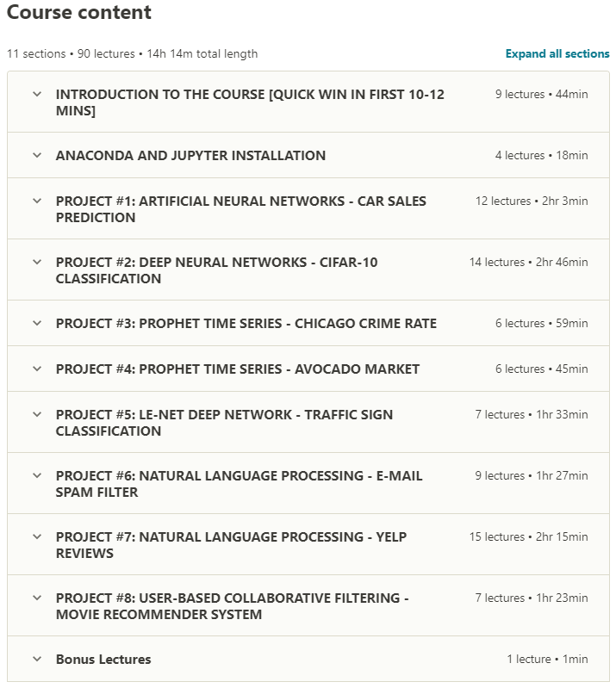This screenshot has width=616, height=688.
Task: Expand Project #4 Avocado Market chevron
Action: click(x=37, y=369)
